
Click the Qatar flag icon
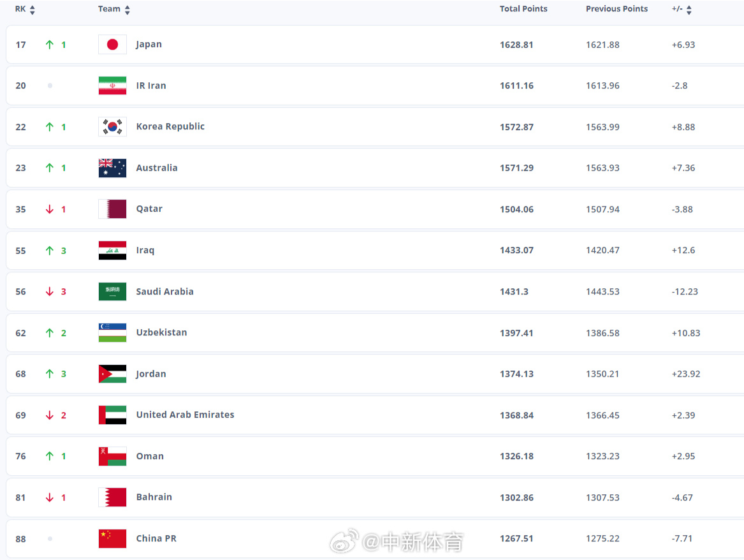[x=112, y=209]
